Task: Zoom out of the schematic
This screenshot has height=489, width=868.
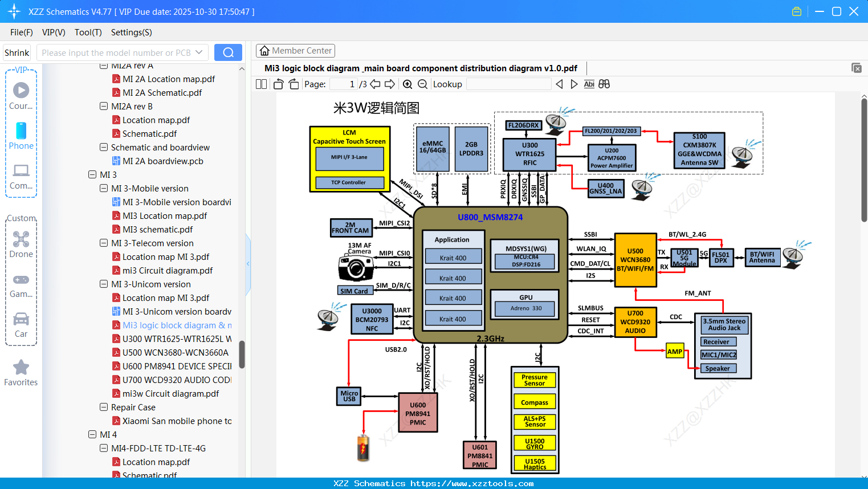Action: (422, 84)
